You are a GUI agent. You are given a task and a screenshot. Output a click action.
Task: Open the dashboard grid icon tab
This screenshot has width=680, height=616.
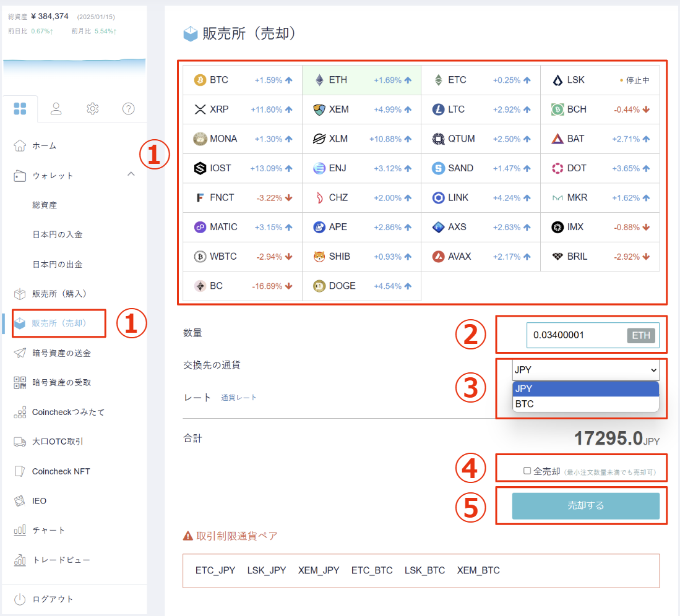pos(20,108)
